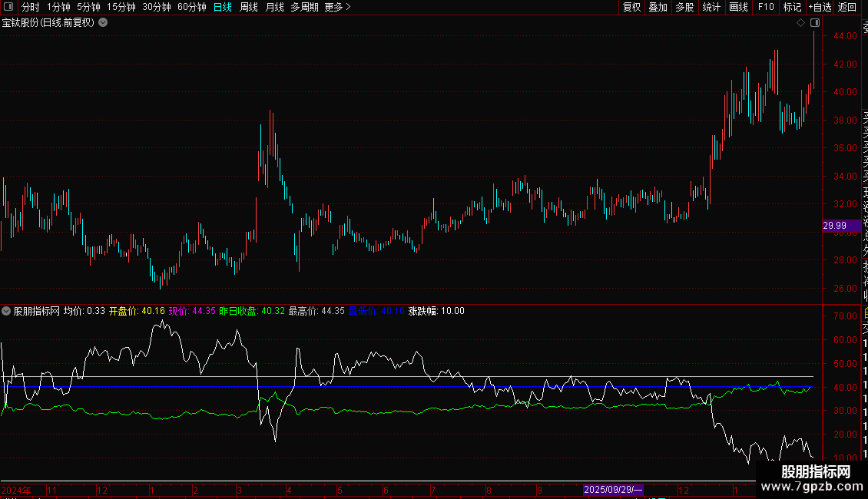
Task: Click the 叠加 overlay button
Action: pos(658,7)
